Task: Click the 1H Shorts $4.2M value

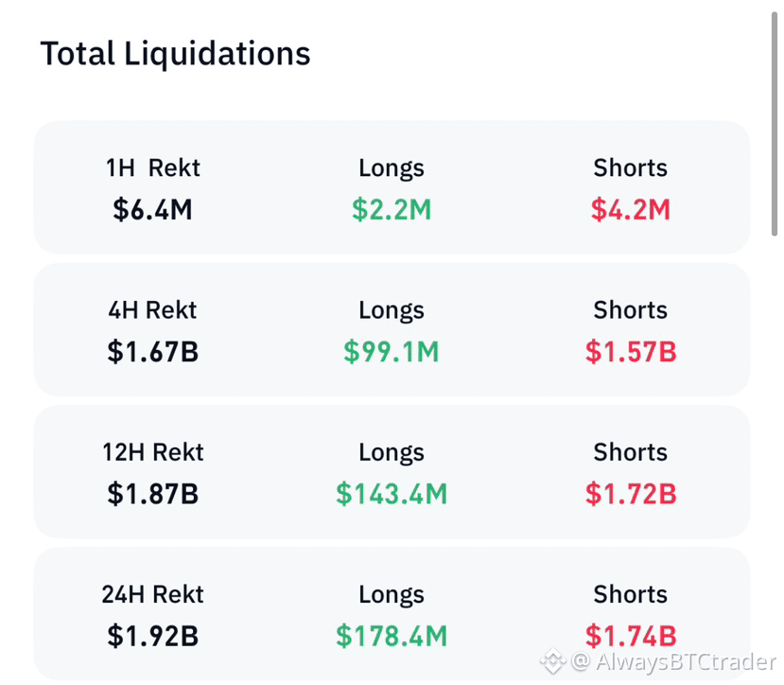Action: click(x=631, y=209)
